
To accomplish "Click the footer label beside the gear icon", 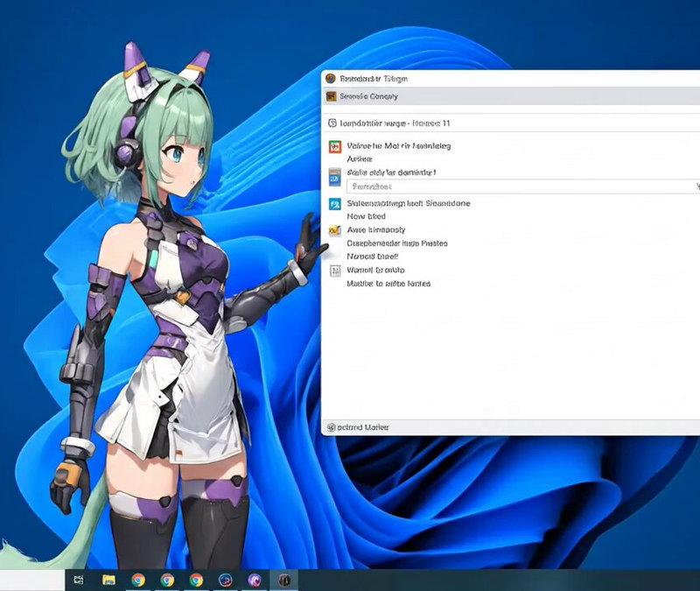I will pyautogui.click(x=362, y=427).
